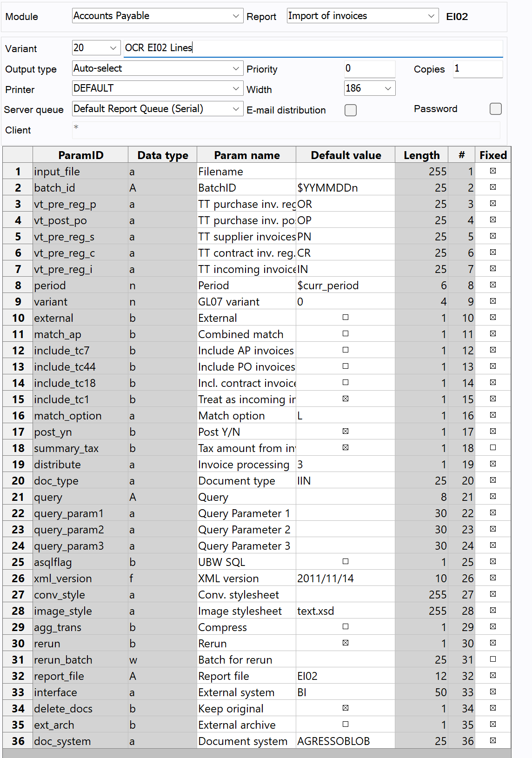The height and width of the screenshot is (758, 532).
Task: Enable the Fixed checkbox for summary_tax
Action: click(x=492, y=447)
